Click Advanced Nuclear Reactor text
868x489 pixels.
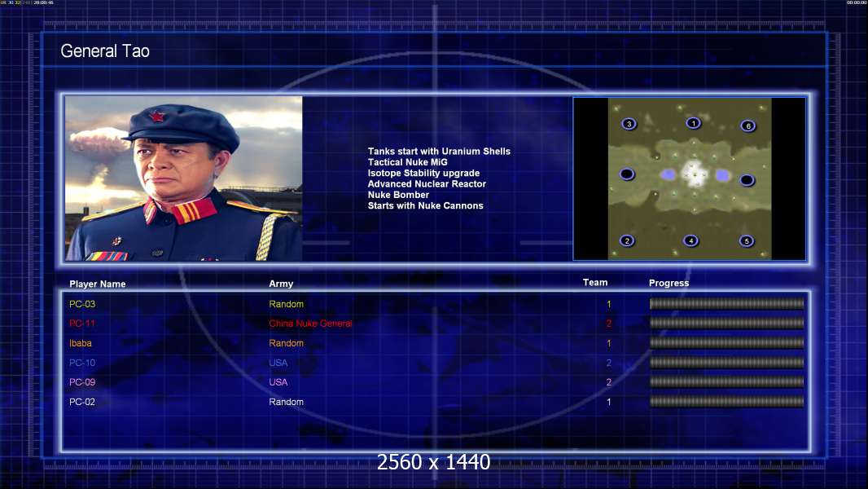tap(427, 184)
